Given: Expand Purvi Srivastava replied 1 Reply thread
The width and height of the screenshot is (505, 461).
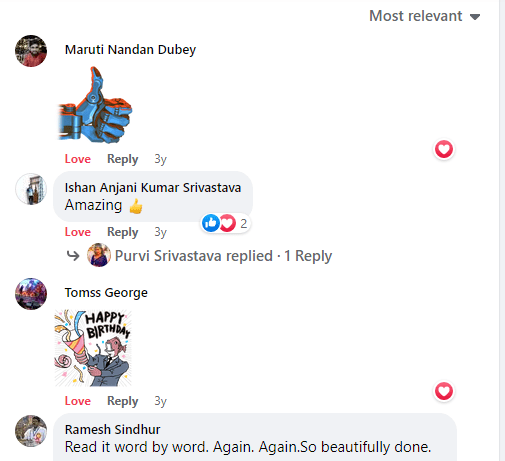Looking at the screenshot, I should click(223, 256).
